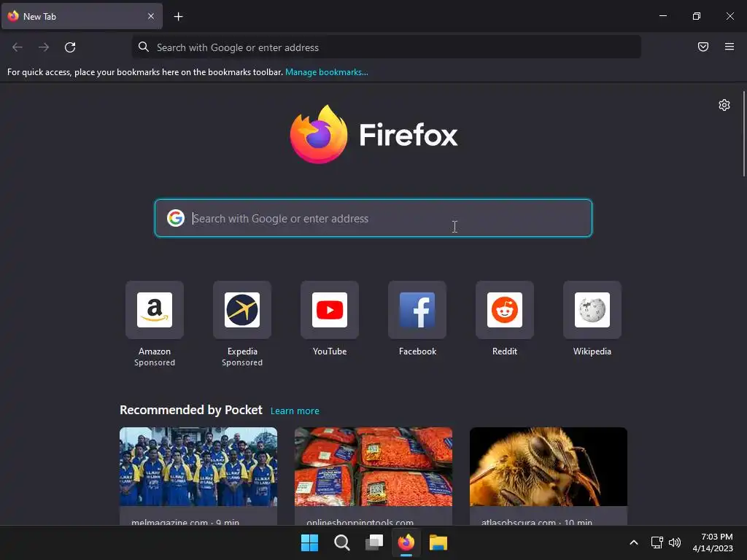This screenshot has width=747, height=560.
Task: Click the page vertical scrollbar
Action: (743, 134)
